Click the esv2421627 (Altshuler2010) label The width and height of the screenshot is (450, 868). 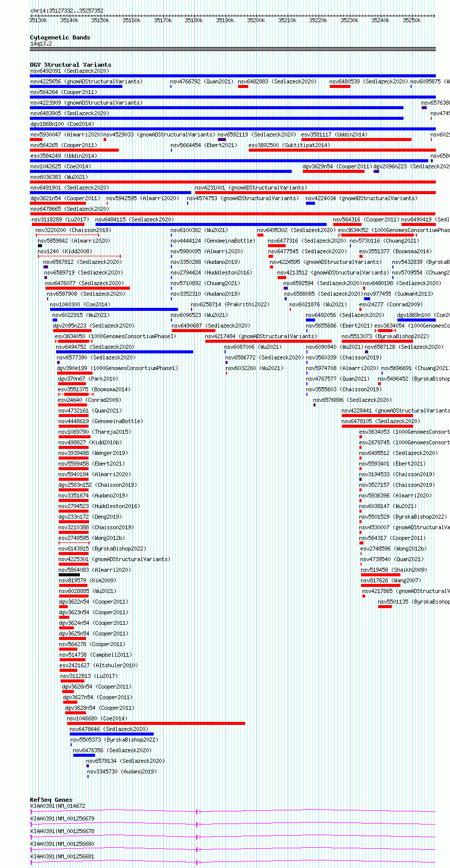pos(99,665)
